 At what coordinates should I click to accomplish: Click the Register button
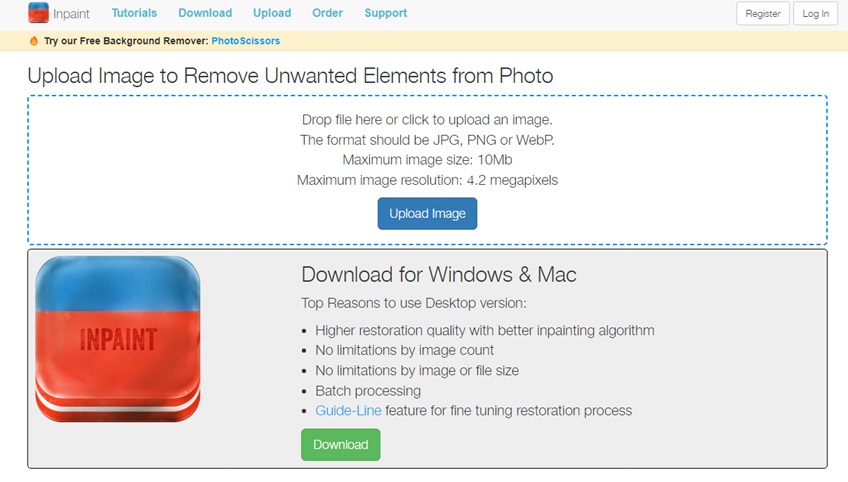[763, 14]
